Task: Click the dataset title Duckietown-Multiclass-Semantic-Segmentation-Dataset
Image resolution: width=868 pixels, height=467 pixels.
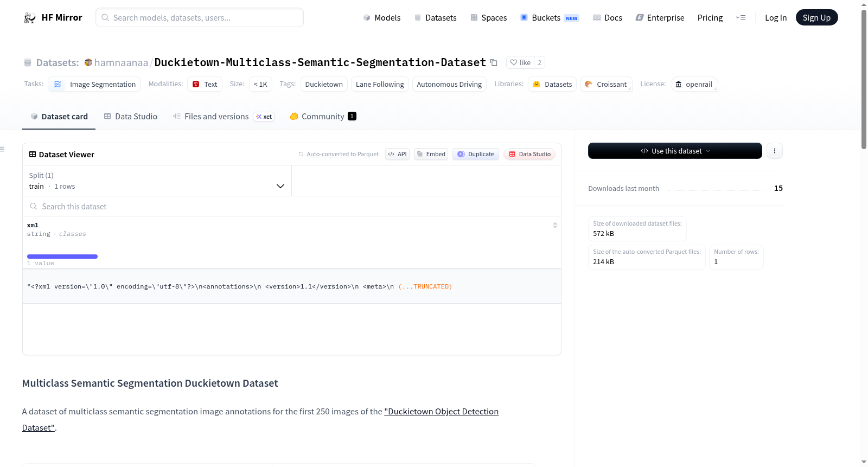Action: [320, 62]
